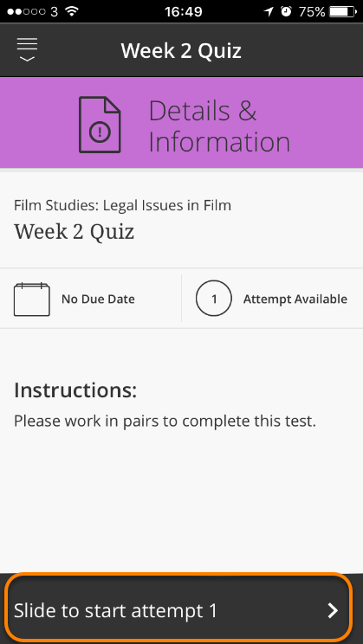Open the hamburger menu with down arrow

pyautogui.click(x=27, y=49)
